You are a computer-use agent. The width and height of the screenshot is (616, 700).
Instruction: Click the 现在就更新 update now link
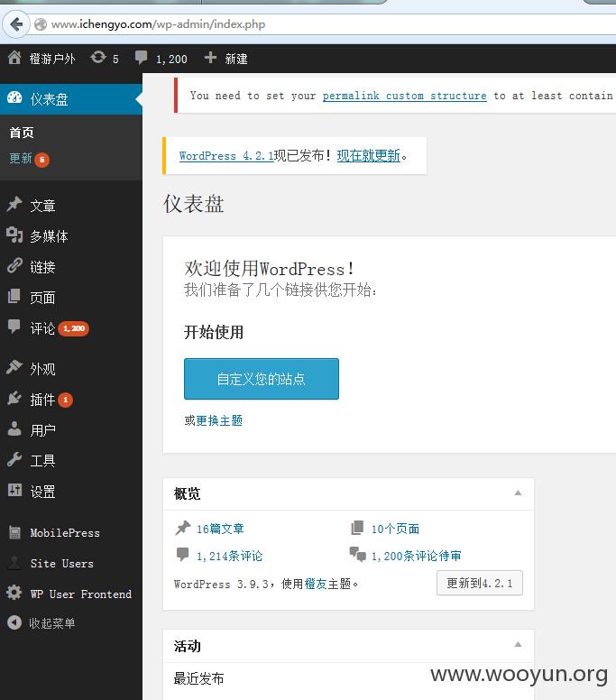[368, 156]
